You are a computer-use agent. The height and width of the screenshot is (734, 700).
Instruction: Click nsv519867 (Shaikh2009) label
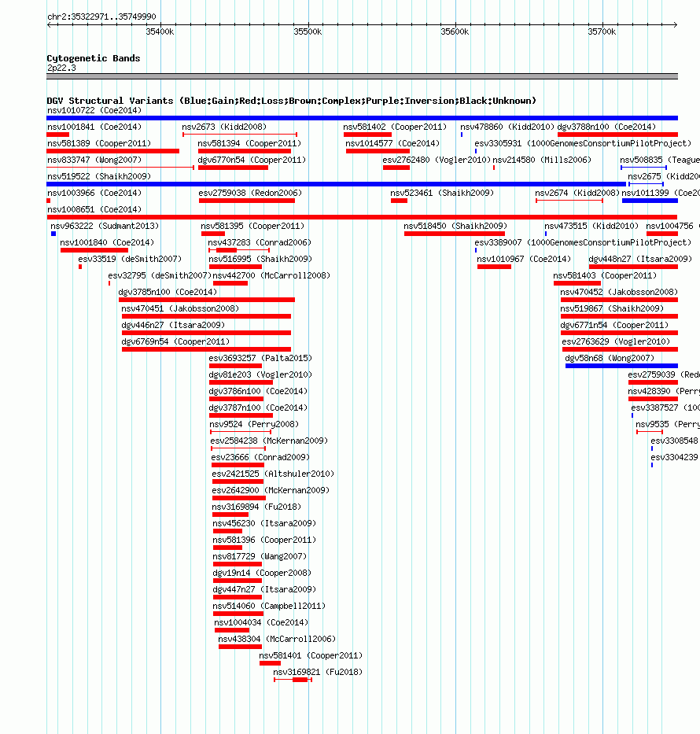612,308
